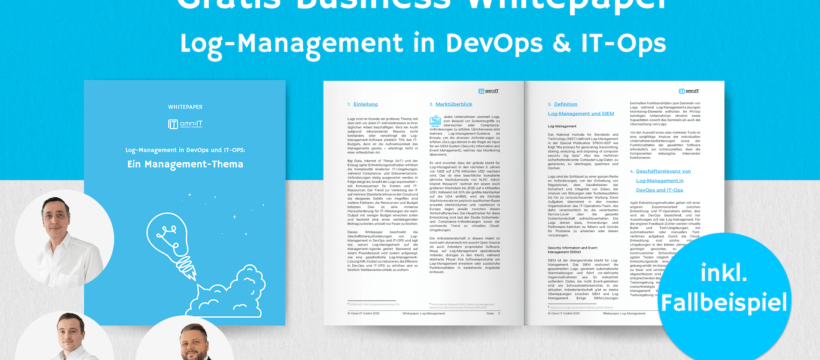Viewport: 820px width, 360px height.
Task: Click the 'Log-Management in DevOps & IT-Ops' headline
Action: [423, 43]
